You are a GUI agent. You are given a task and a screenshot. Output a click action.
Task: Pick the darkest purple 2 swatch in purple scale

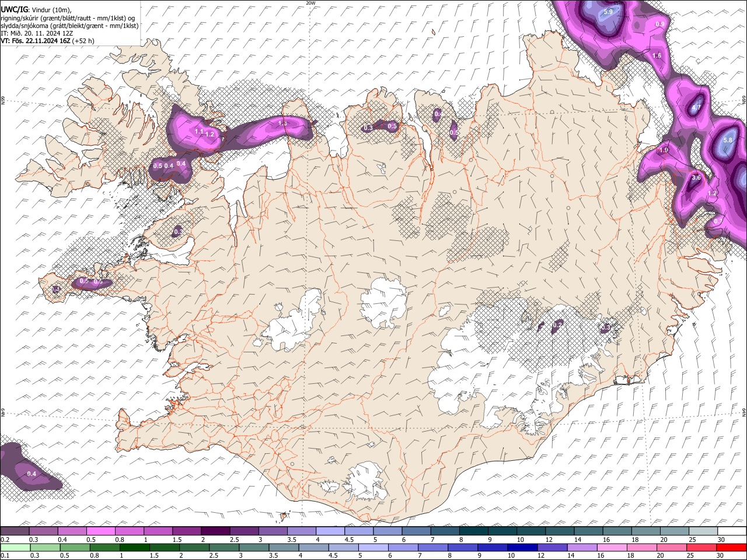coord(215,531)
